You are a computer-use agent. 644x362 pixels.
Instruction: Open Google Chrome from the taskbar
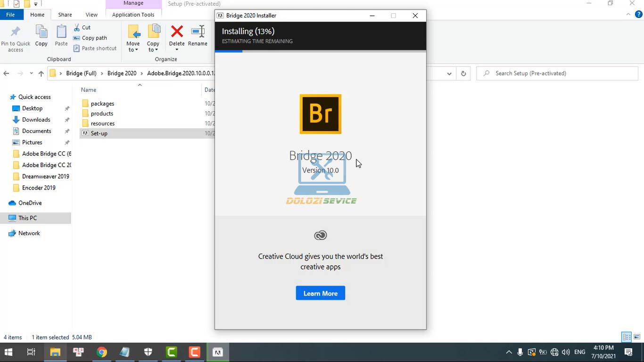tap(102, 352)
